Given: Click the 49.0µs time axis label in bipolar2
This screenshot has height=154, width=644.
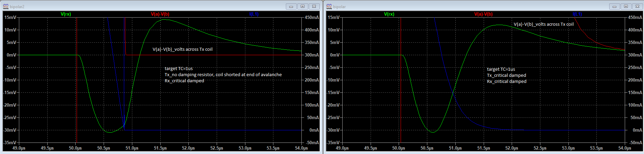Looking at the screenshot, I should coord(19,148).
